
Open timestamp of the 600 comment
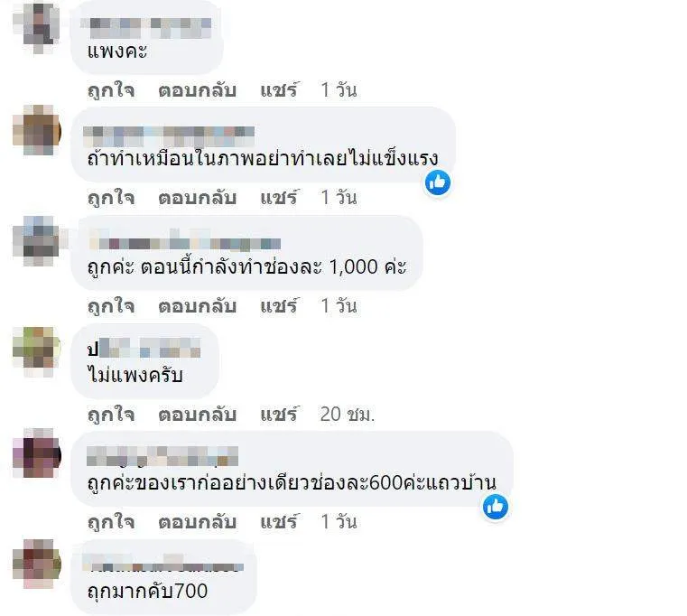click(x=339, y=522)
